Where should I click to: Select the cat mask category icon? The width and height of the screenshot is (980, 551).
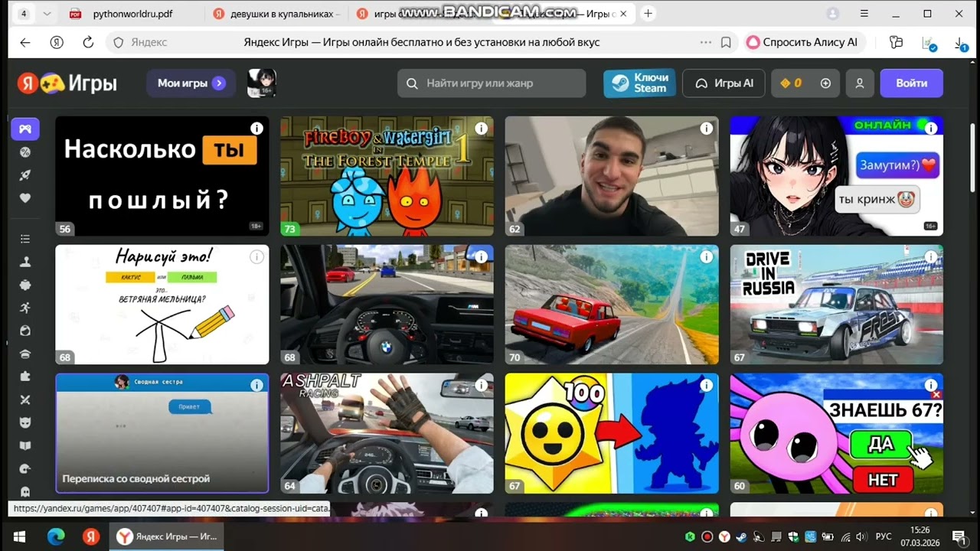[25, 422]
